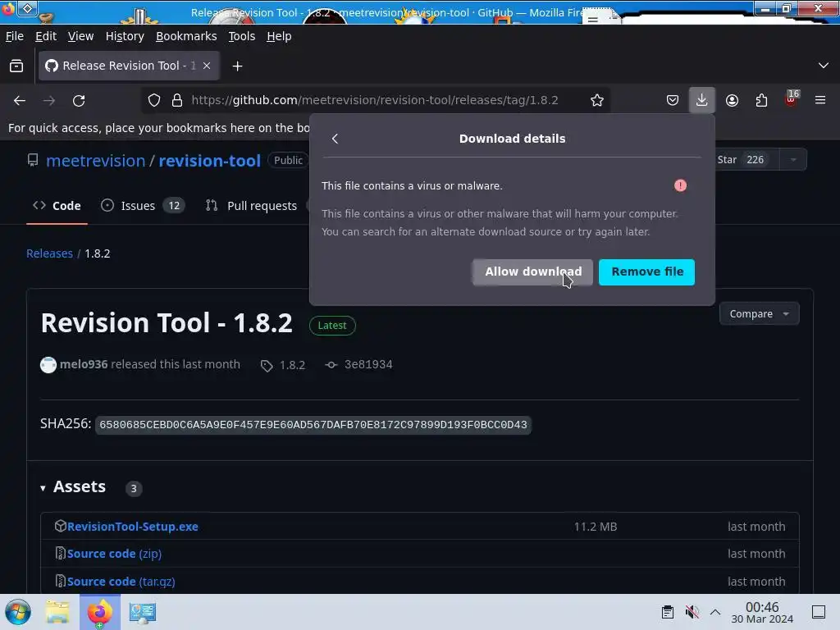The width and height of the screenshot is (840, 630).
Task: Go back to previous page
Action: [20, 101]
